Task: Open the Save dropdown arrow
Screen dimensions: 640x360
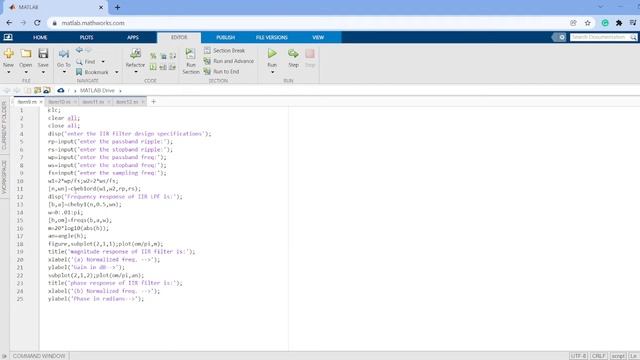Action: click(43, 72)
